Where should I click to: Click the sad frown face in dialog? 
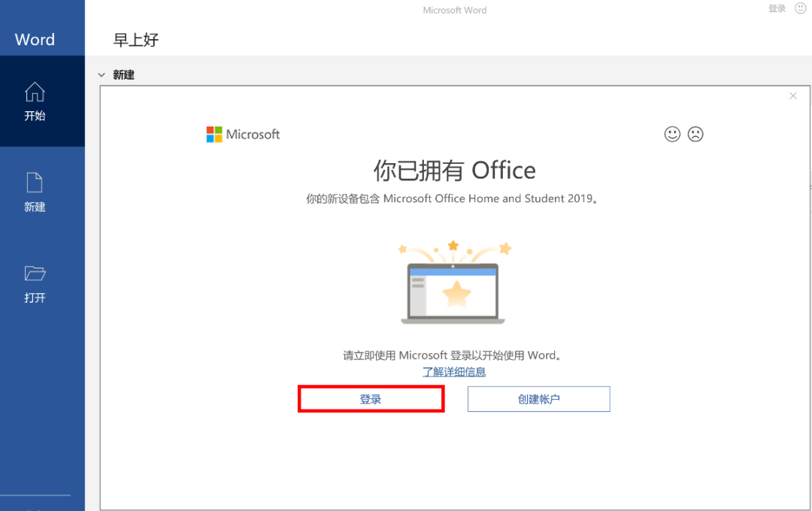(695, 134)
